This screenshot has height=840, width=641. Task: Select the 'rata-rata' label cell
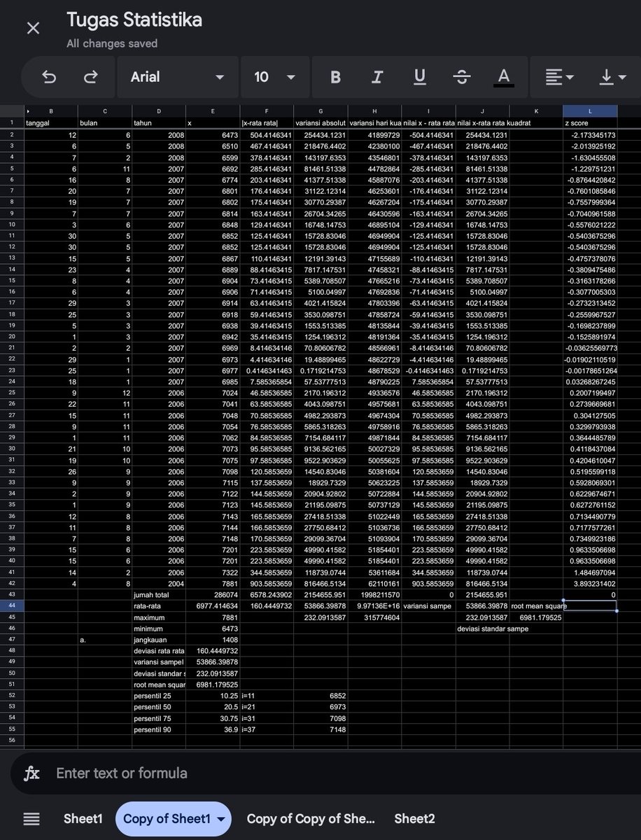(x=159, y=606)
